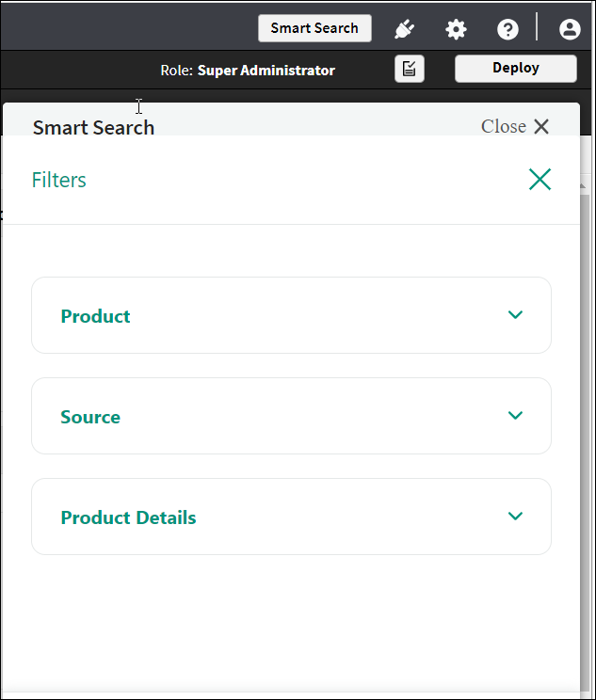Click the Smart Search button in top bar
Viewport: 596px width, 700px height.
(314, 28)
